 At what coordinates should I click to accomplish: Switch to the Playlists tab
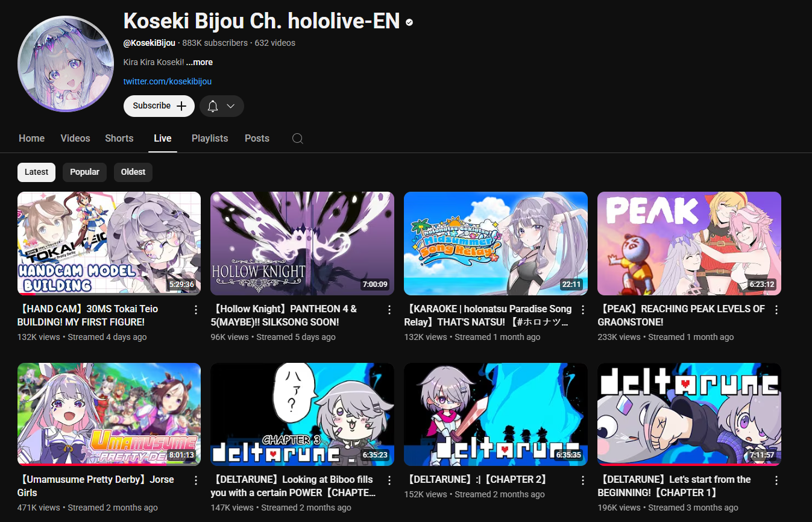tap(210, 139)
